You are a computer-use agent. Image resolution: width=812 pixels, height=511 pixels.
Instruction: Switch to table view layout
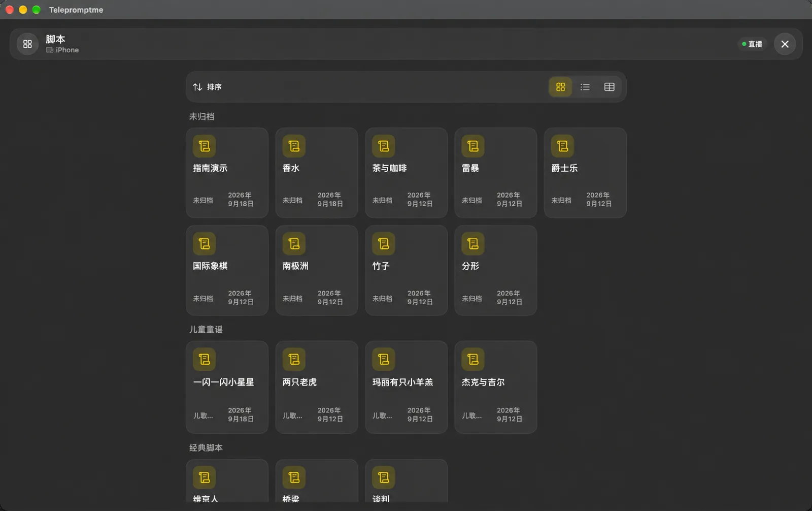coord(609,87)
